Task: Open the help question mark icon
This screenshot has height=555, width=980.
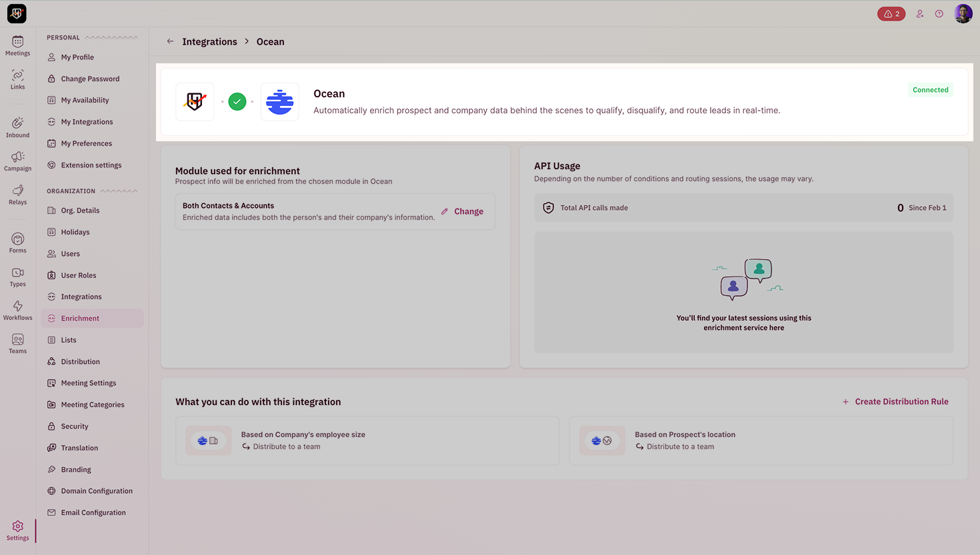Action: point(939,13)
